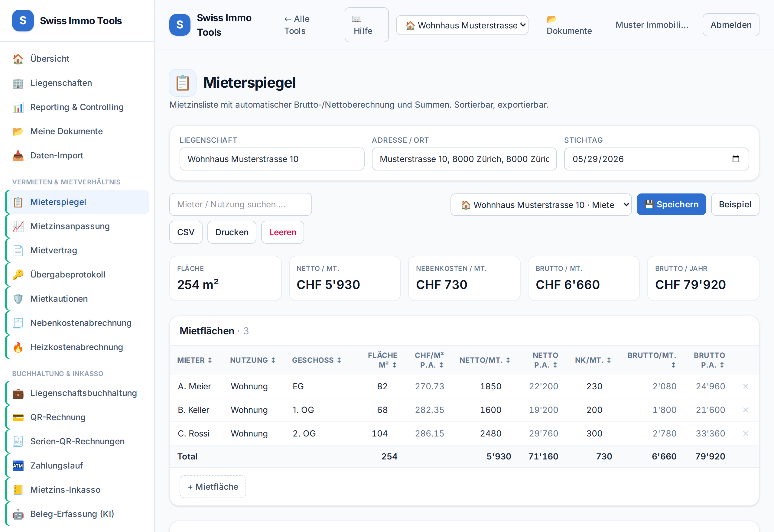Open the Mietkautionen shield icon

point(18,299)
